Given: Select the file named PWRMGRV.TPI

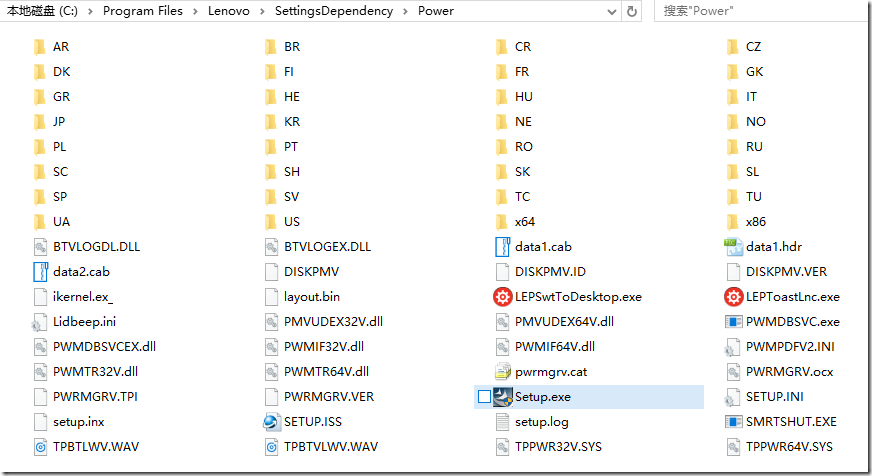Looking at the screenshot, I should [x=95, y=396].
